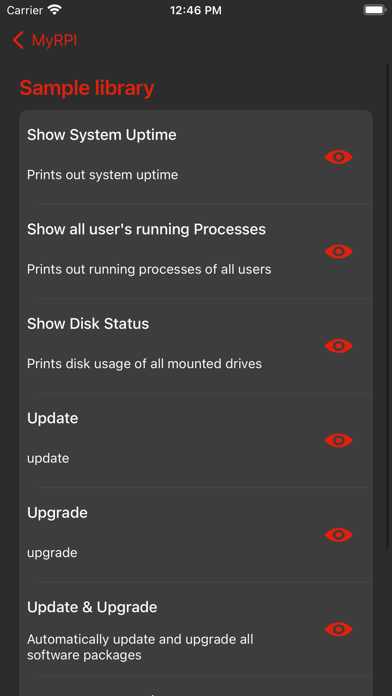
Task: Tap the eye icon for Show System Uptime
Action: click(x=338, y=157)
